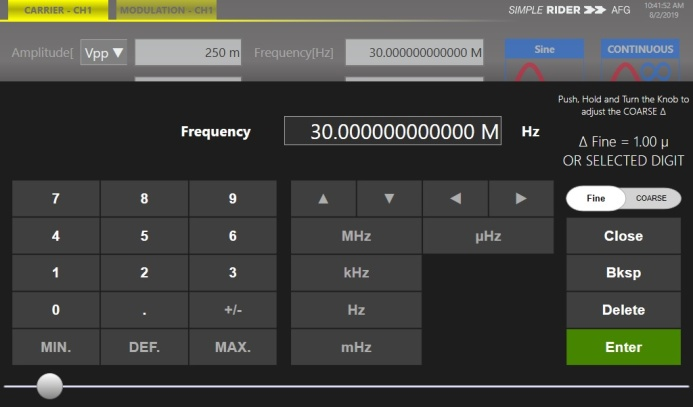Screen dimensions: 693x407
Task: Confirm value with green Enter button
Action: (623, 347)
